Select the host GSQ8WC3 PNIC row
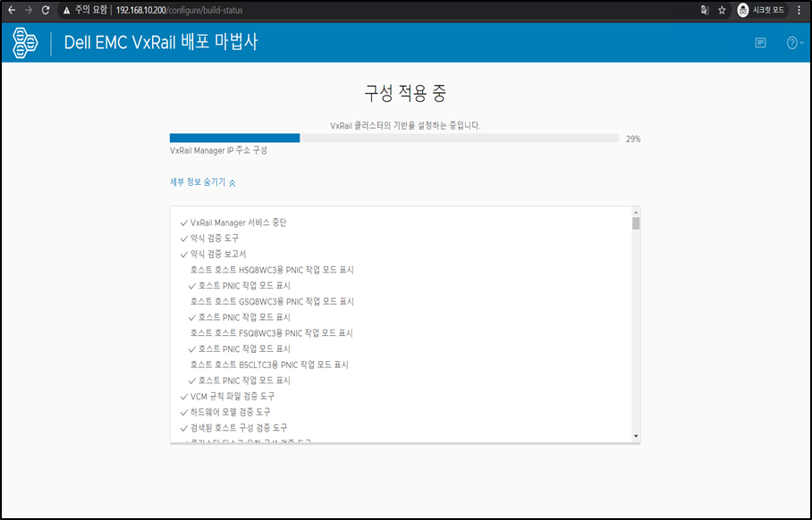812x520 pixels. point(272,302)
